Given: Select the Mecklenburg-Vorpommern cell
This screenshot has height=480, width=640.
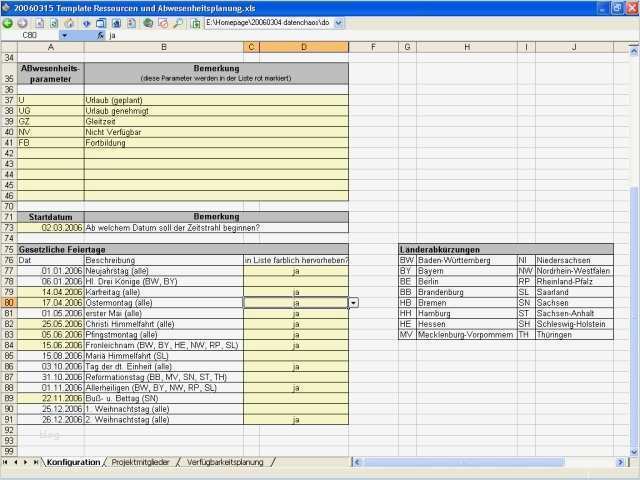Looking at the screenshot, I should [x=467, y=335].
